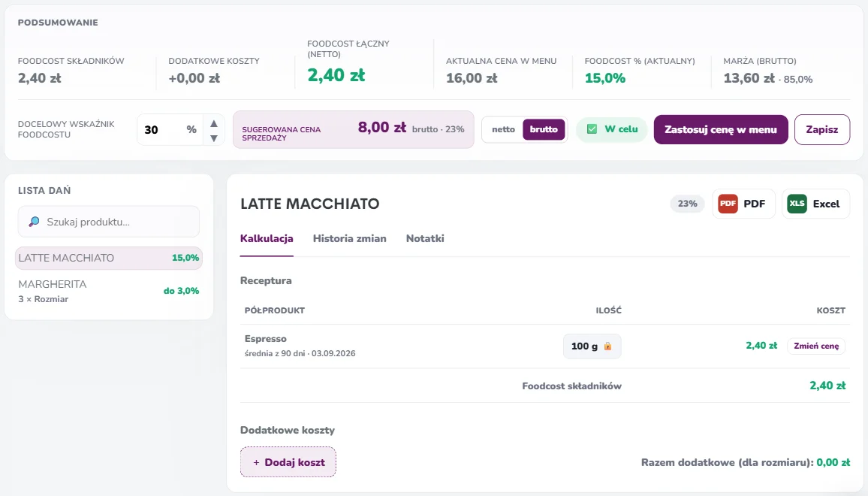Select MARGHERITA in the dish list

pyautogui.click(x=108, y=291)
